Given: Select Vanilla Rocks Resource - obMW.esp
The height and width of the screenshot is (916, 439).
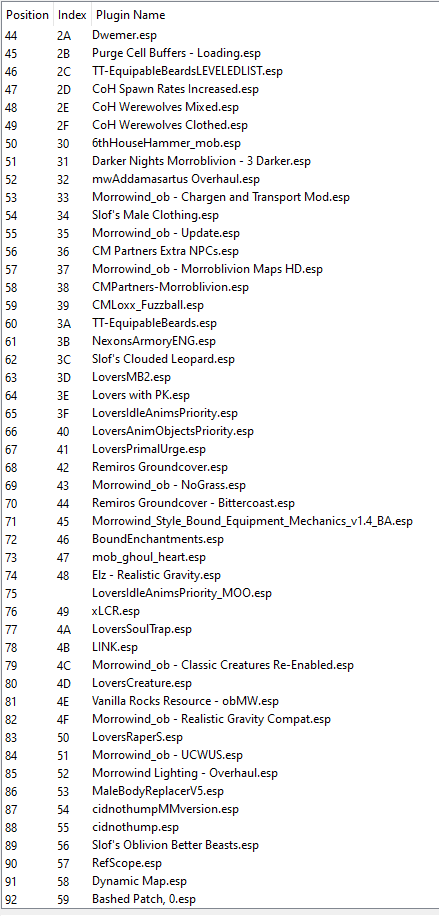Looking at the screenshot, I should point(185,701).
